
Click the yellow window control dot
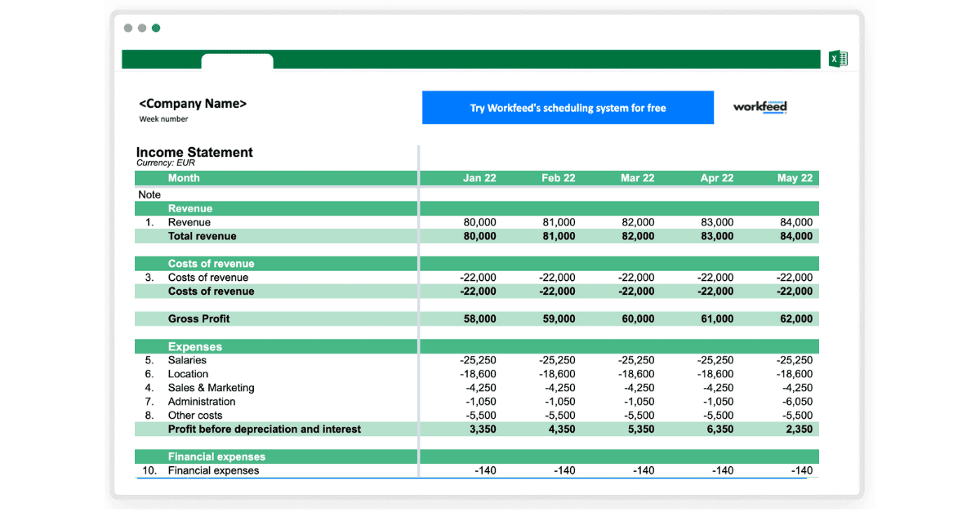point(141,27)
